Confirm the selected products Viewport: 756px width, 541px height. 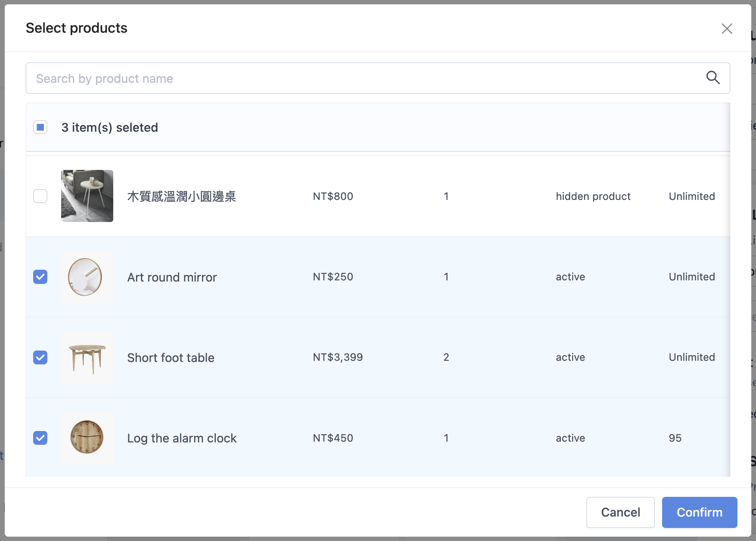coord(700,512)
